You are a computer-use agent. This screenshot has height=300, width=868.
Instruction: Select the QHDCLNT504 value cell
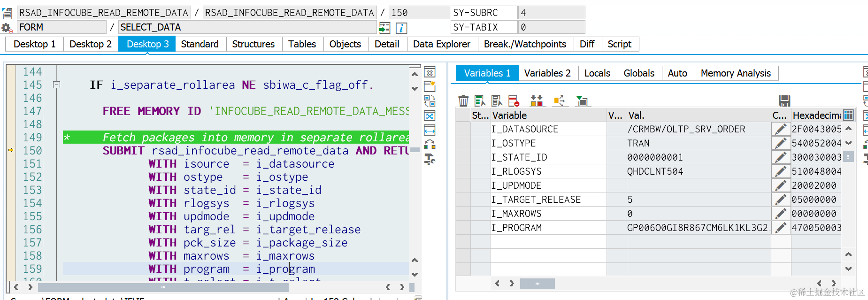(x=698, y=171)
